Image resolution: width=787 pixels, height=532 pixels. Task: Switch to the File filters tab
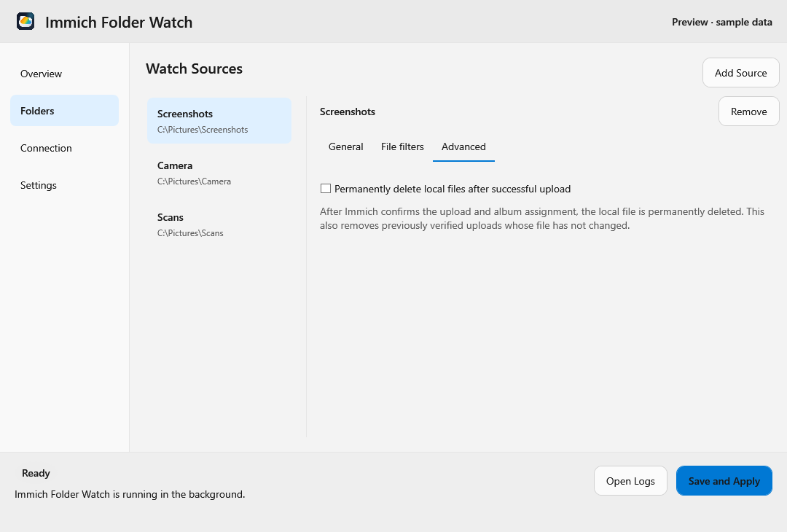click(x=402, y=146)
